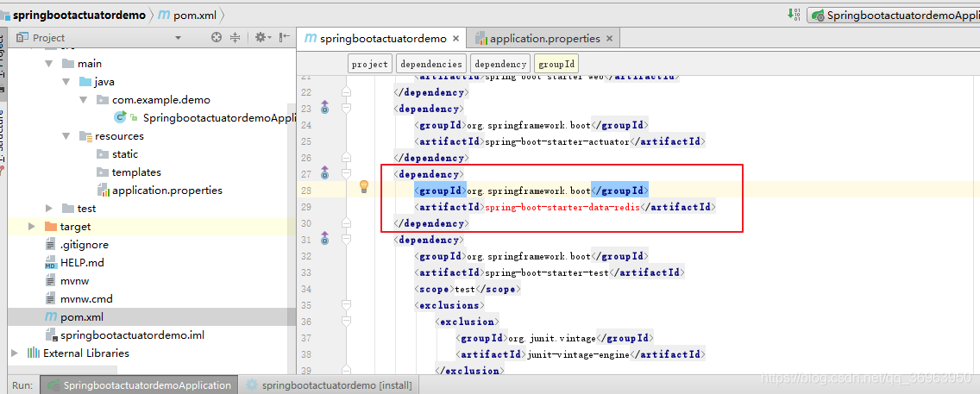Viewport: 980px width, 394px height.
Task: Select the static folder
Action: 124,154
